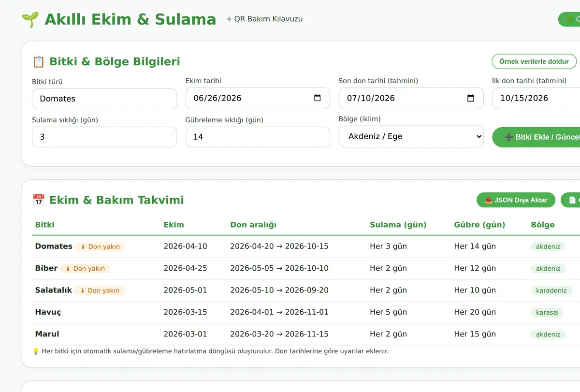Viewport: 580px width, 392px height.
Task: Click the Bitki Ekle / Güncelle button
Action: coord(536,137)
